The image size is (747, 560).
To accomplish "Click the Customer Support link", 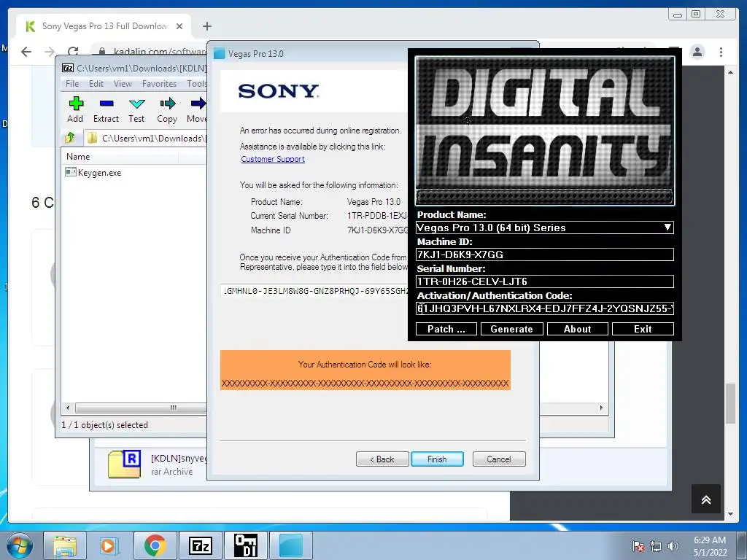I will (273, 159).
